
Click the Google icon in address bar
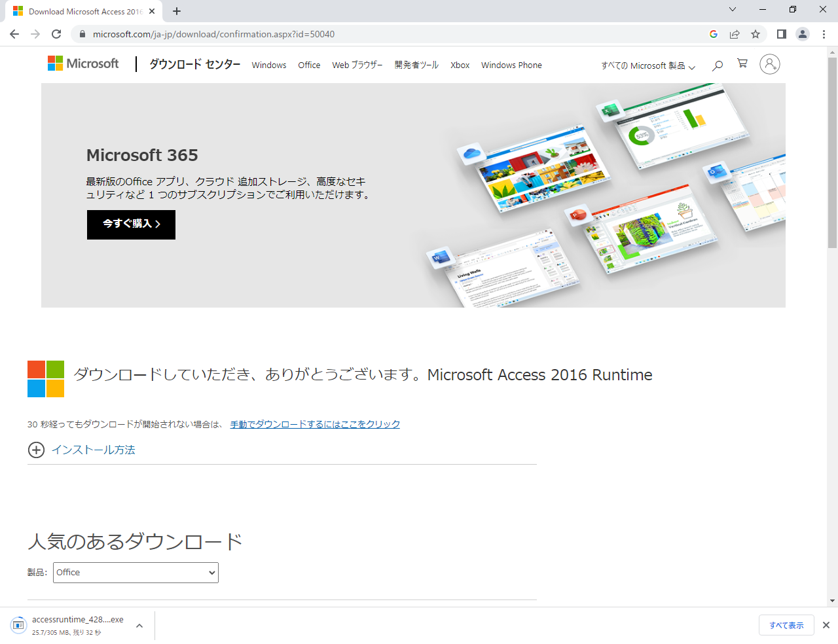(714, 34)
